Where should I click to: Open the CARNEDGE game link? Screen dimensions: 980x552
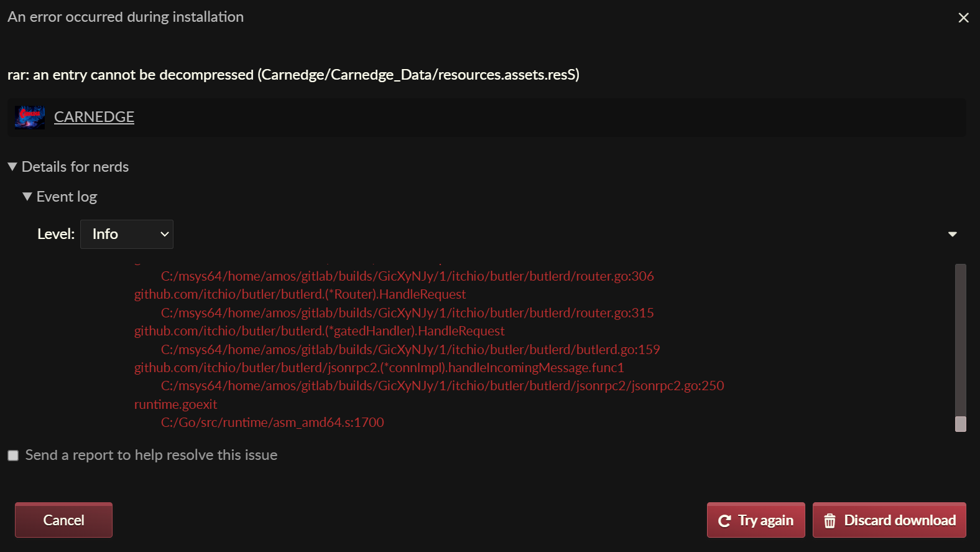(x=94, y=117)
